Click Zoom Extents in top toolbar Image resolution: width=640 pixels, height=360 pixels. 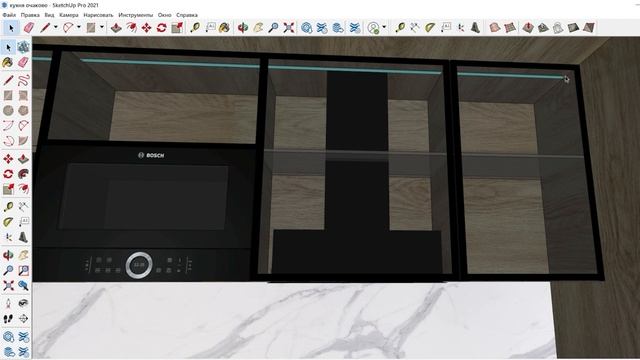click(x=289, y=28)
